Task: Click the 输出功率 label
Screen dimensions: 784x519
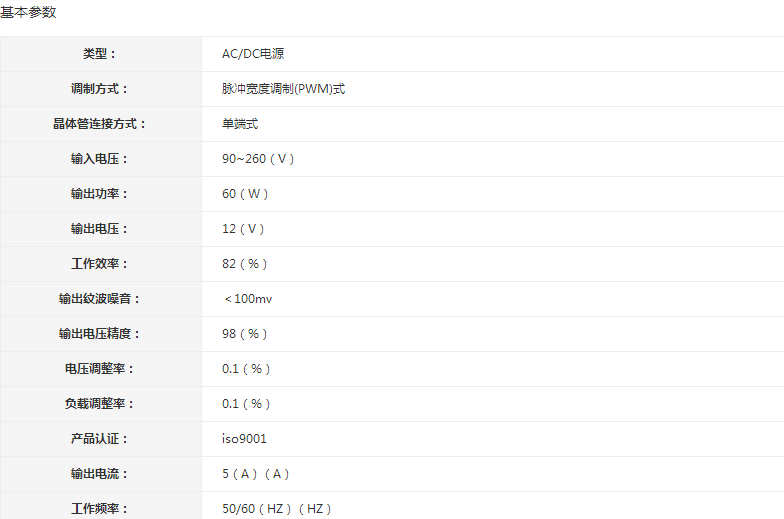Action: (100, 194)
